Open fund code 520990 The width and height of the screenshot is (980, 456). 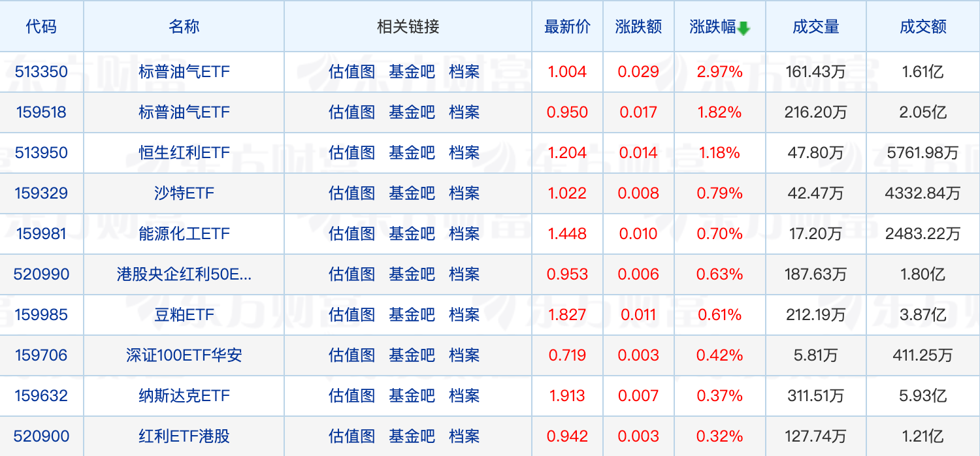(41, 274)
